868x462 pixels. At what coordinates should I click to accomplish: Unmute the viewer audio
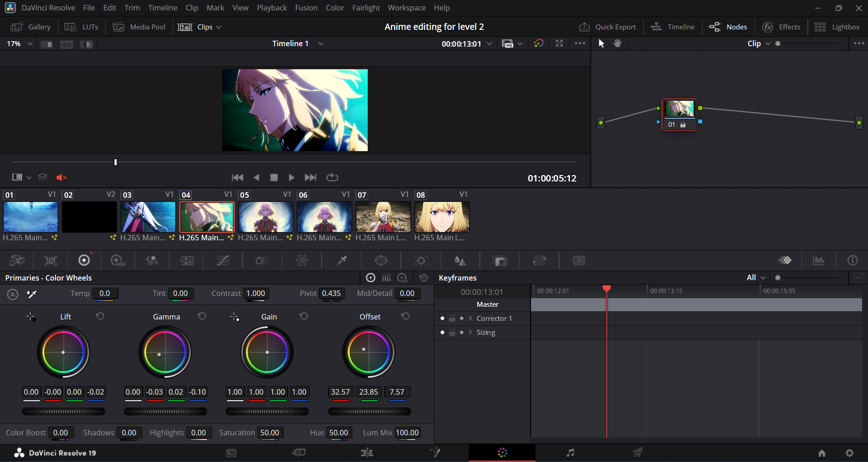62,177
